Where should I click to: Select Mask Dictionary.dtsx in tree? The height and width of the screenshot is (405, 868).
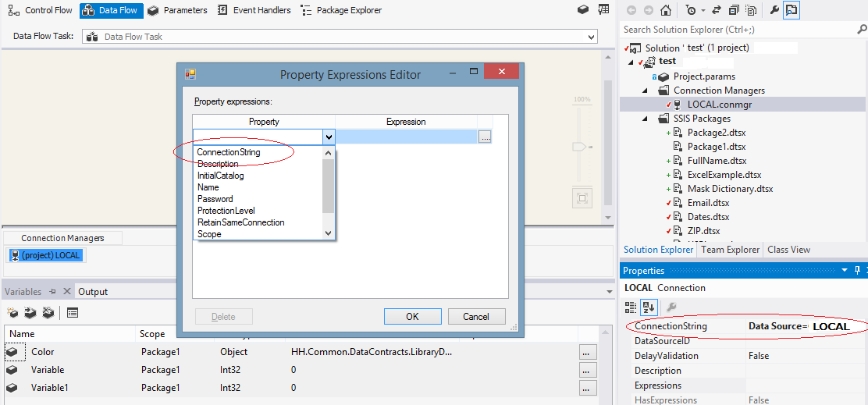pyautogui.click(x=730, y=189)
